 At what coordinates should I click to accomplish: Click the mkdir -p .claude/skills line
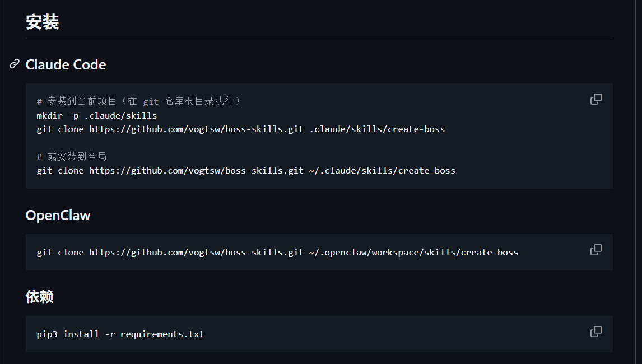click(96, 116)
